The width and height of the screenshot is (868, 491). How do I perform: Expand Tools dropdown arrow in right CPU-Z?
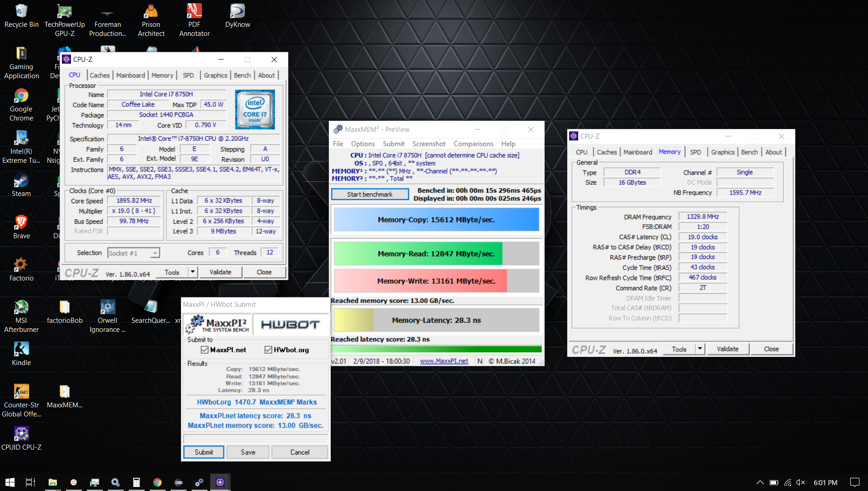[x=700, y=349]
